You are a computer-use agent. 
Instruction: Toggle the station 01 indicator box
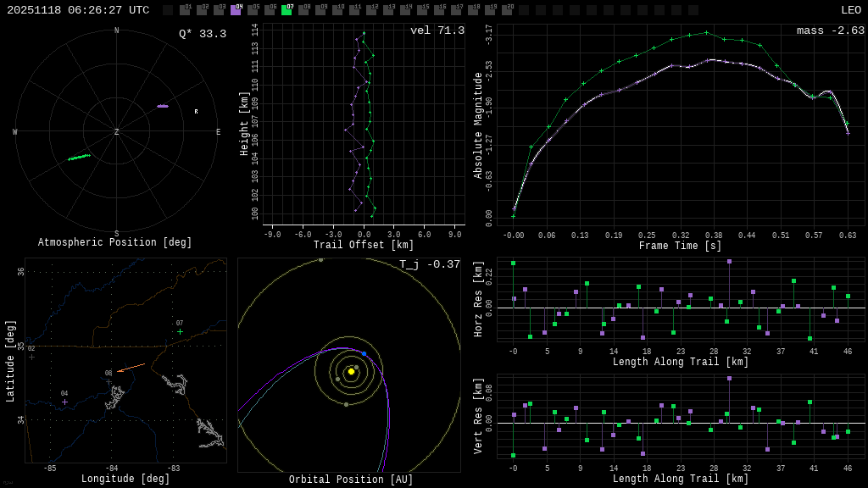pyautogui.click(x=185, y=10)
